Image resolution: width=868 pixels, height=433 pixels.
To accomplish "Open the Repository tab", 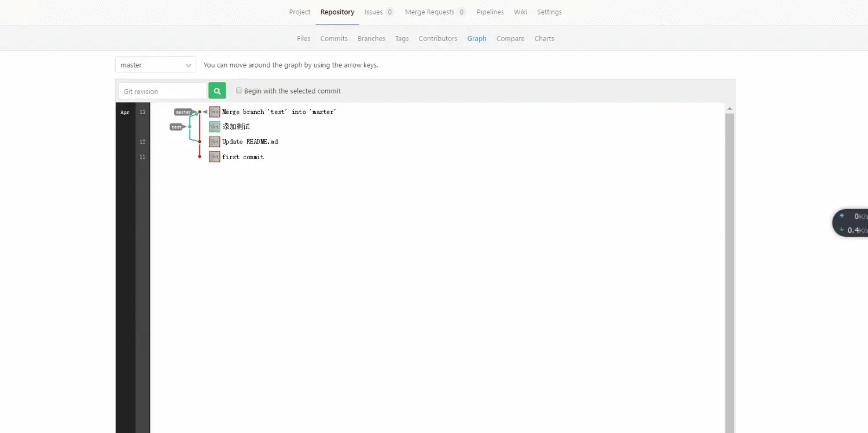I will (x=337, y=12).
